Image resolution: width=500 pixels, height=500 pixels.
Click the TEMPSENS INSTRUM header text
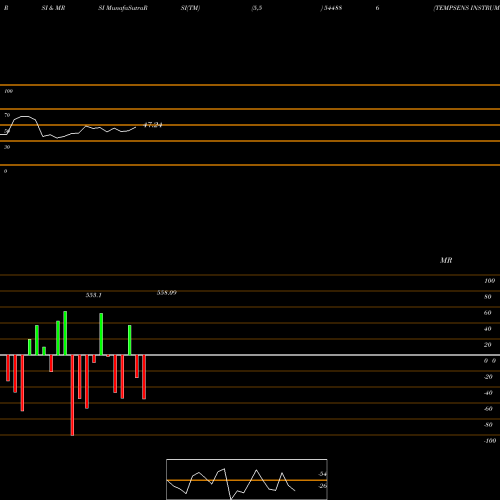467,8
